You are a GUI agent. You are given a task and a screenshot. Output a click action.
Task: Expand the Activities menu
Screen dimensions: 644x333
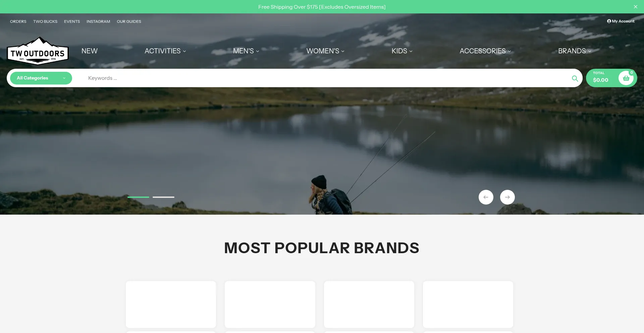pyautogui.click(x=165, y=51)
